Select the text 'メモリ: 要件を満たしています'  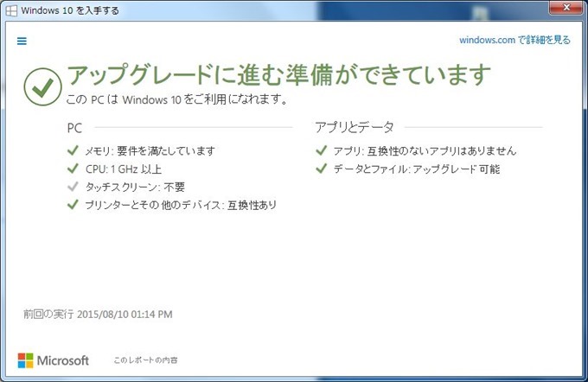(150, 150)
